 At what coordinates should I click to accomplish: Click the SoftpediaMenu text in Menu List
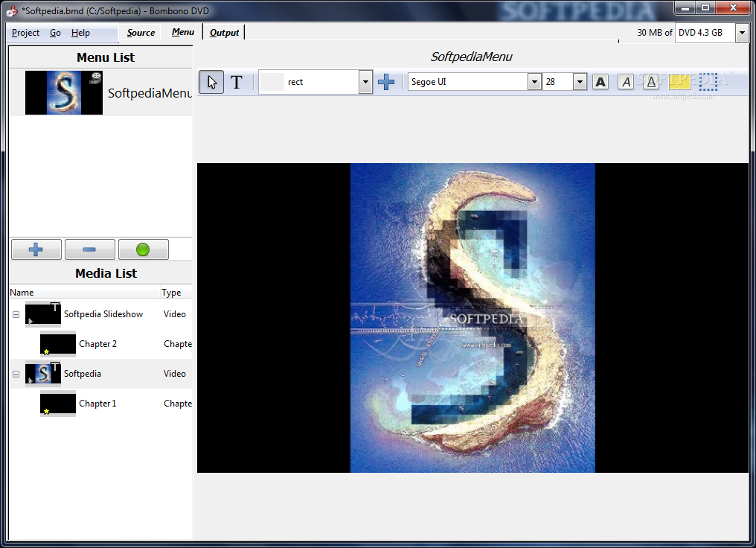tap(150, 92)
